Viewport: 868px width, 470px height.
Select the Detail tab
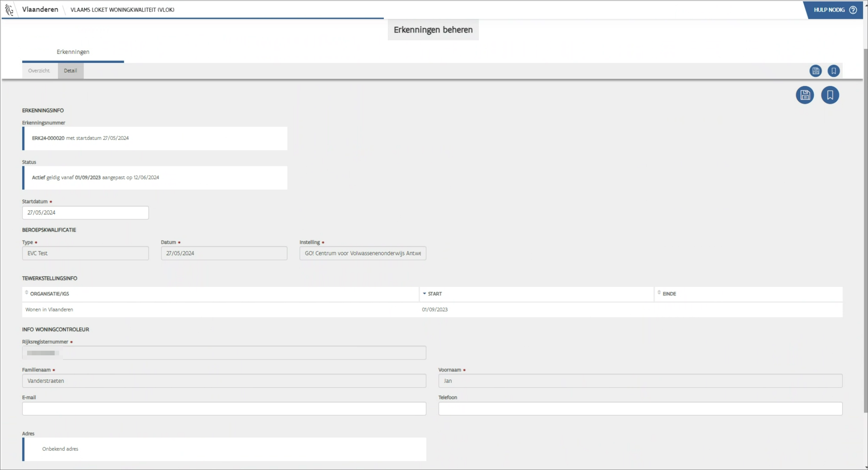point(70,71)
